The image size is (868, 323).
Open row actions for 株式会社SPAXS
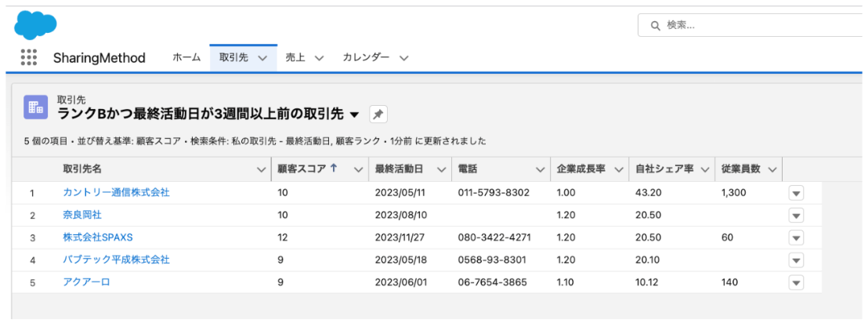tap(796, 238)
